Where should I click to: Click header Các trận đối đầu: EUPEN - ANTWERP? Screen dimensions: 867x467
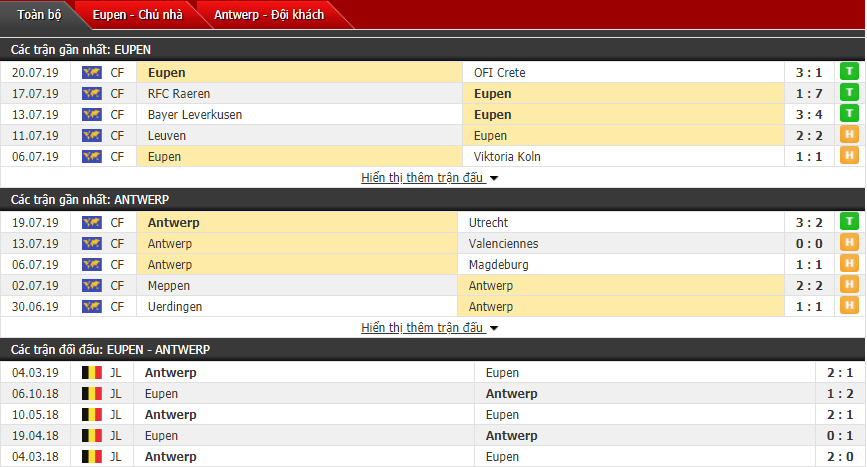[111, 349]
